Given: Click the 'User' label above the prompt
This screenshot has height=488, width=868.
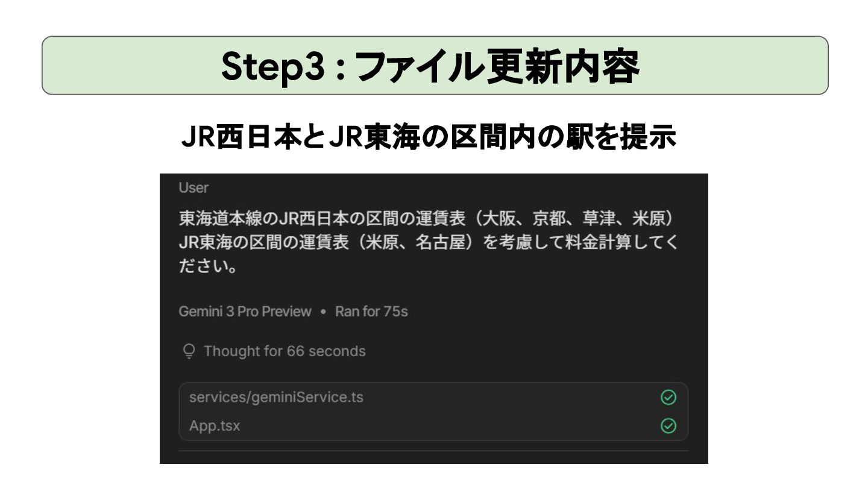Looking at the screenshot, I should coord(193,188).
